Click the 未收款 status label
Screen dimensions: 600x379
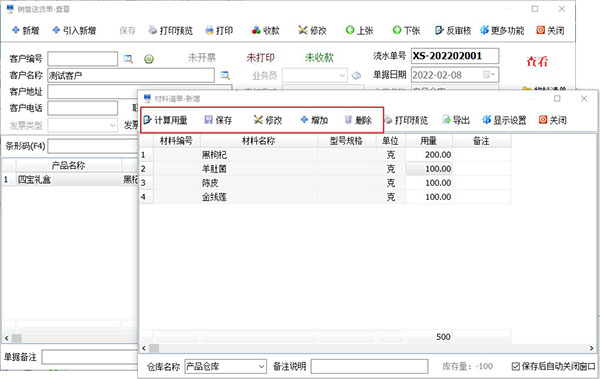click(x=320, y=58)
